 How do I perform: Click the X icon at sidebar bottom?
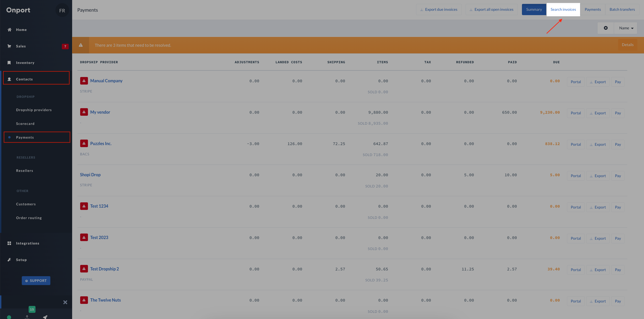65,302
